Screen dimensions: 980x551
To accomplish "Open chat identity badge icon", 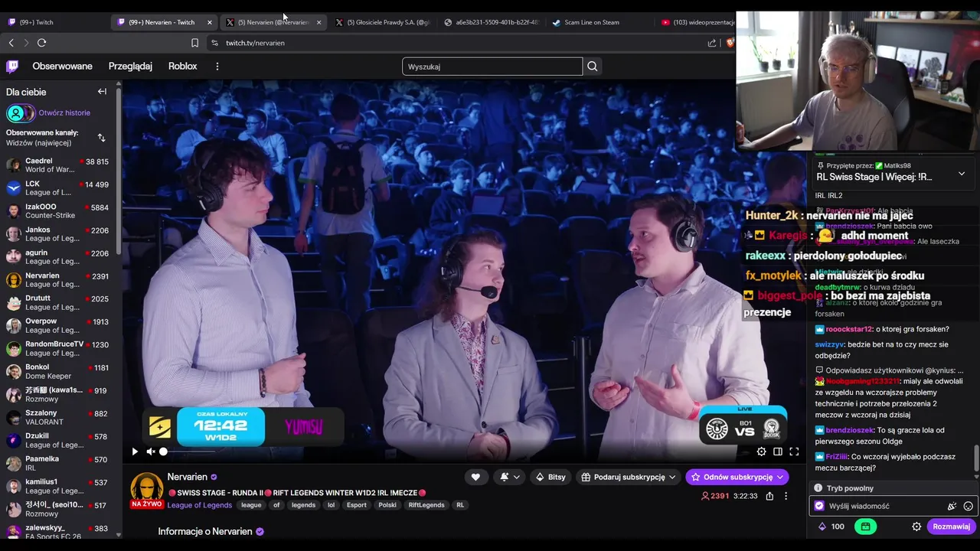I will click(819, 506).
